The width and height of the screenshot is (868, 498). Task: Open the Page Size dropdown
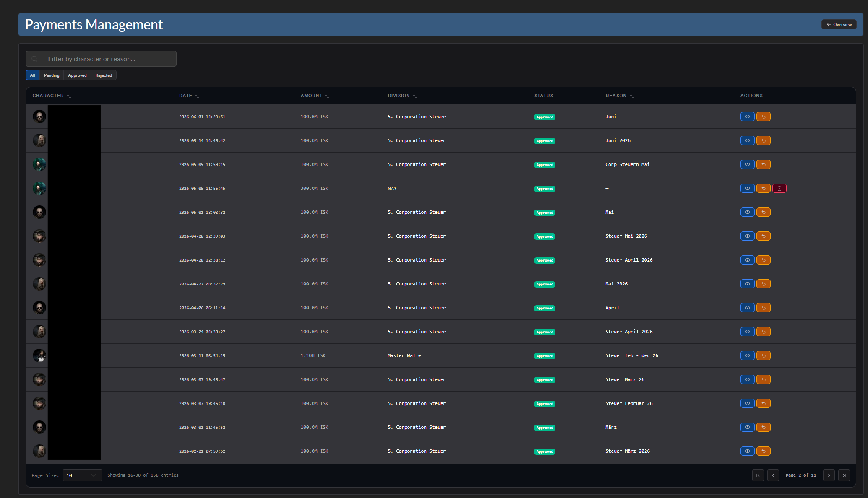(82, 475)
